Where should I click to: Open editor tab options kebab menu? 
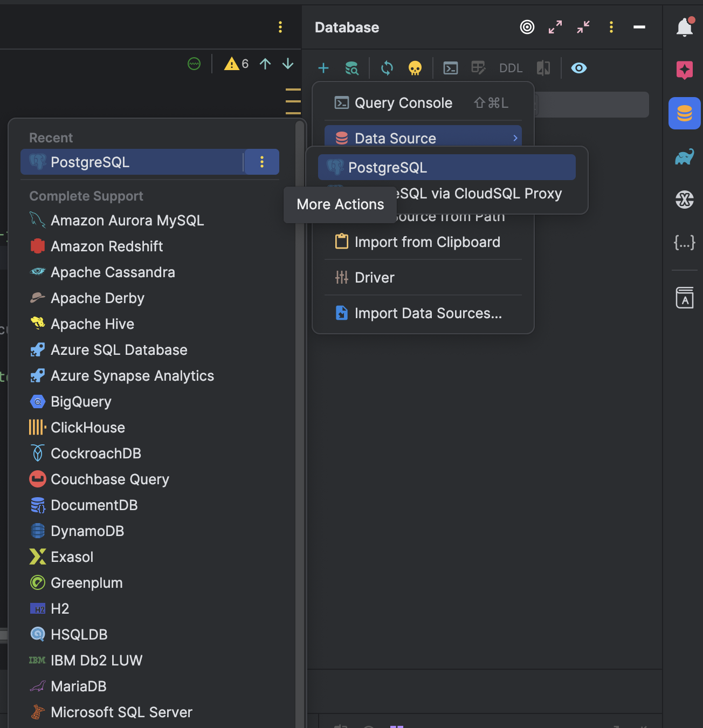pos(280,27)
